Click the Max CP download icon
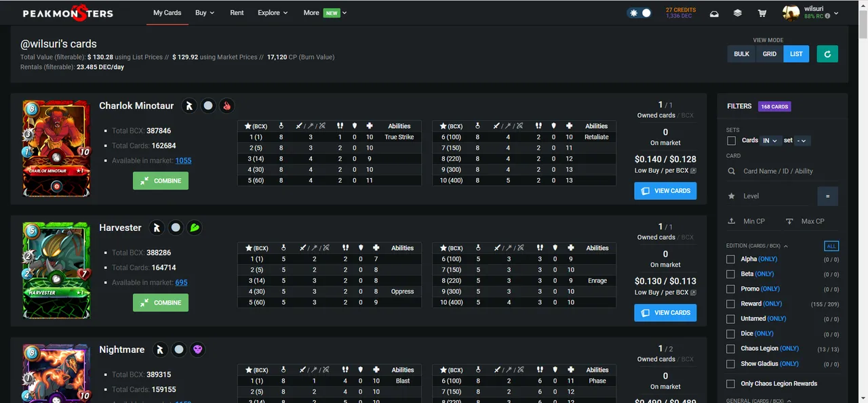This screenshot has height=403, width=868. [789, 221]
